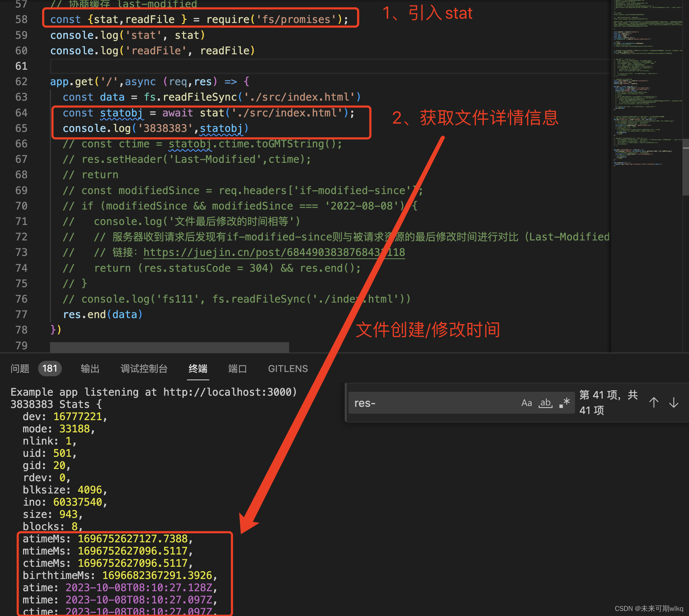Go to next match with down arrow
The height and width of the screenshot is (616, 689).
674,403
